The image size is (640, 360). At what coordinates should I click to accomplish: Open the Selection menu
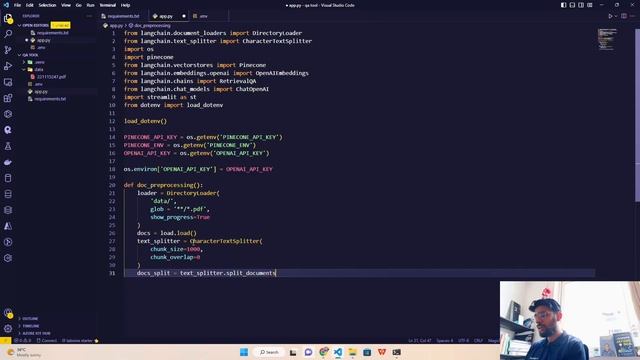coord(47,5)
